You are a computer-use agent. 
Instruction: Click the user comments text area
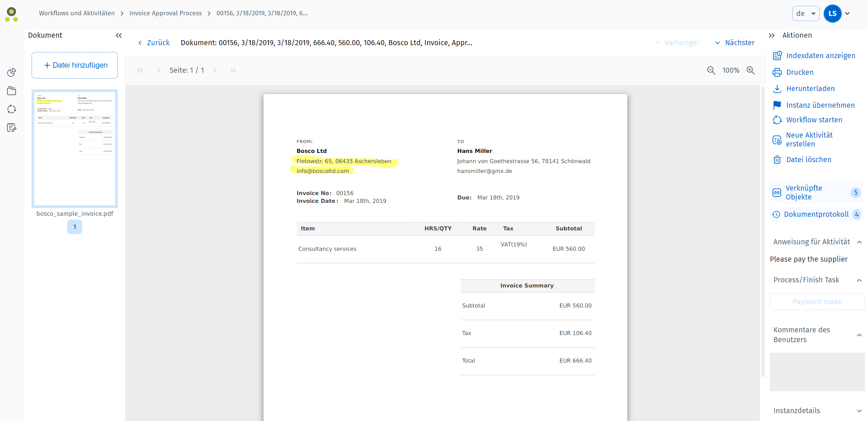[x=817, y=372]
